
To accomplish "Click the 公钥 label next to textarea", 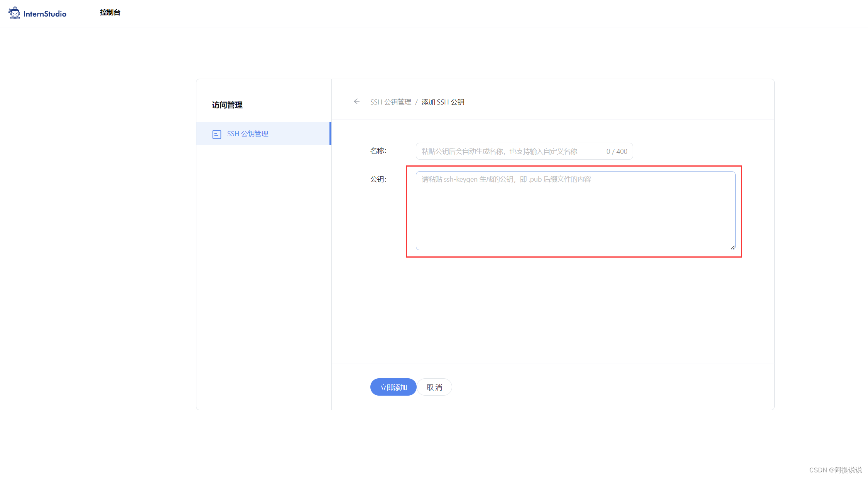I will (x=378, y=179).
